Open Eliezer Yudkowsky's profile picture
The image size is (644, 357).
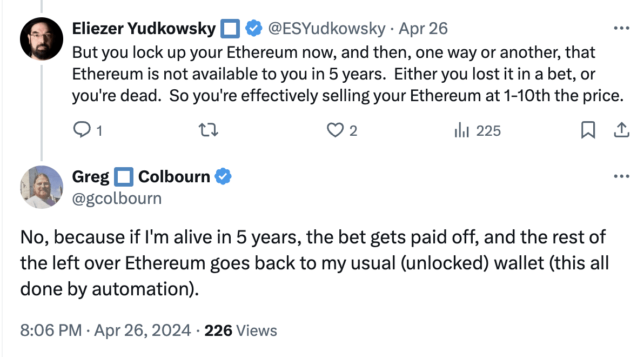(x=42, y=38)
